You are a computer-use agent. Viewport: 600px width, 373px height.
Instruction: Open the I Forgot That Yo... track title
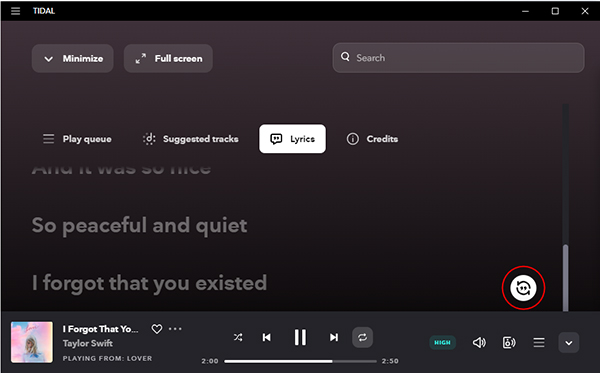click(x=100, y=329)
